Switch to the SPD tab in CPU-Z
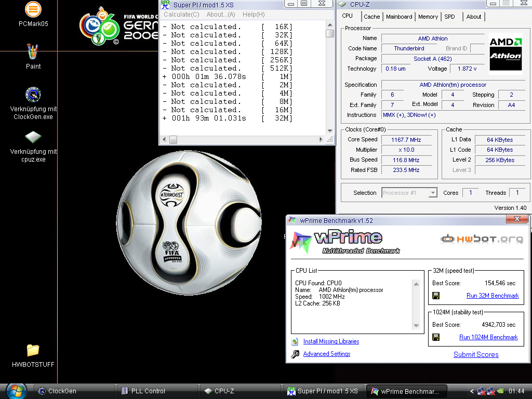Image resolution: width=532 pixels, height=399 pixels. 449,17
